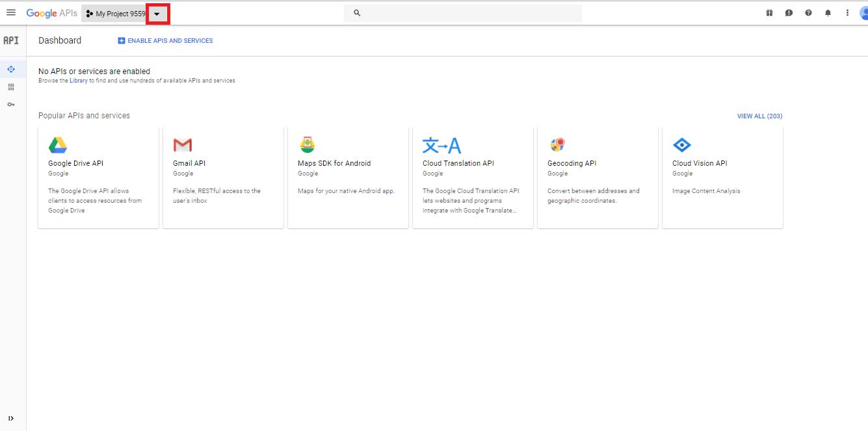
Task: Open the Cloud Translation API card
Action: pyautogui.click(x=473, y=177)
